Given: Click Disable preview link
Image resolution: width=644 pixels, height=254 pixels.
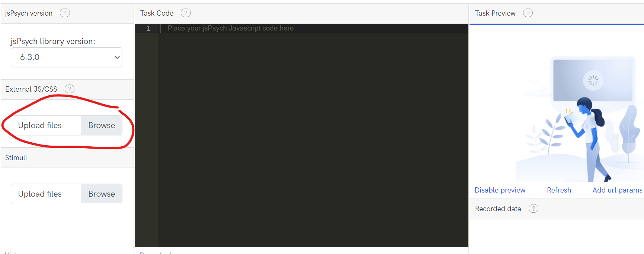Looking at the screenshot, I should [x=500, y=190].
